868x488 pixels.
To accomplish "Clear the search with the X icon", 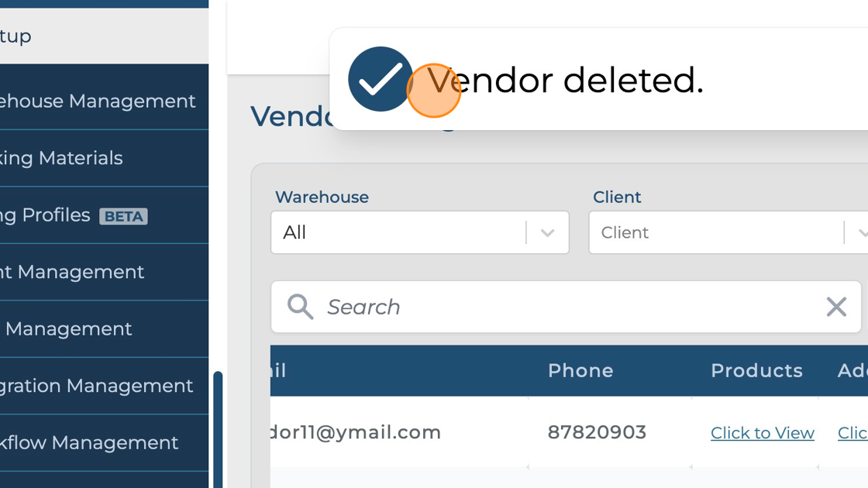I will pyautogui.click(x=836, y=307).
